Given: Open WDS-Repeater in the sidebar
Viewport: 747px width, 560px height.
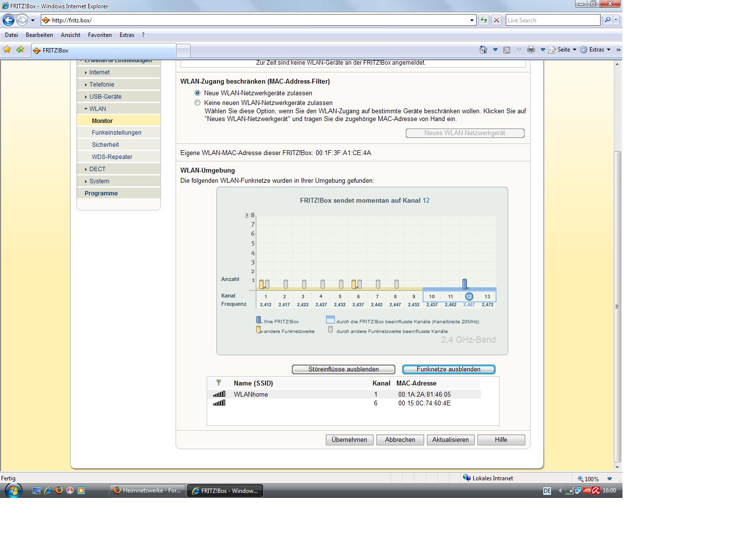Looking at the screenshot, I should point(112,157).
